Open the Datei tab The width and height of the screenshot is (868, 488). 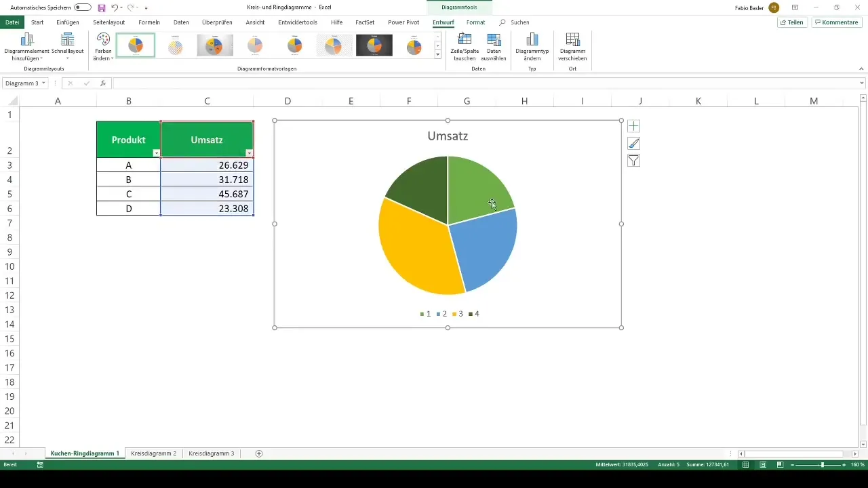pos(12,22)
